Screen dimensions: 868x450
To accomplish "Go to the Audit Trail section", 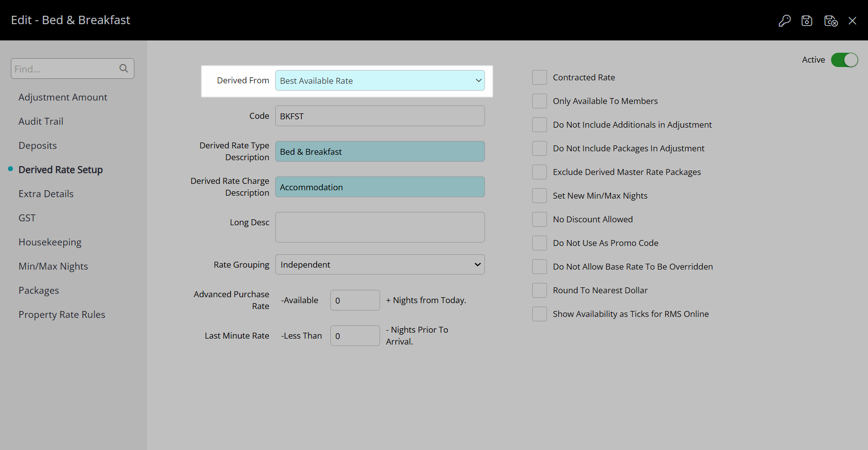I will (x=41, y=121).
